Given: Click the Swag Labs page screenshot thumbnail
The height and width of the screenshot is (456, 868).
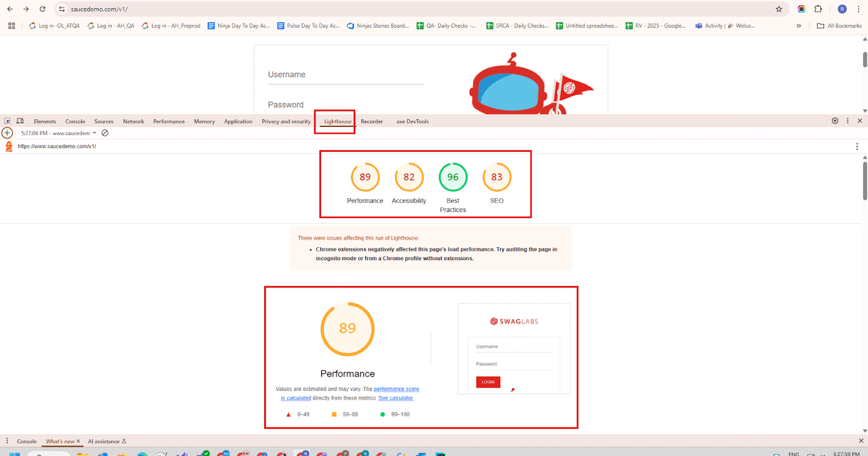Looking at the screenshot, I should click(x=514, y=348).
